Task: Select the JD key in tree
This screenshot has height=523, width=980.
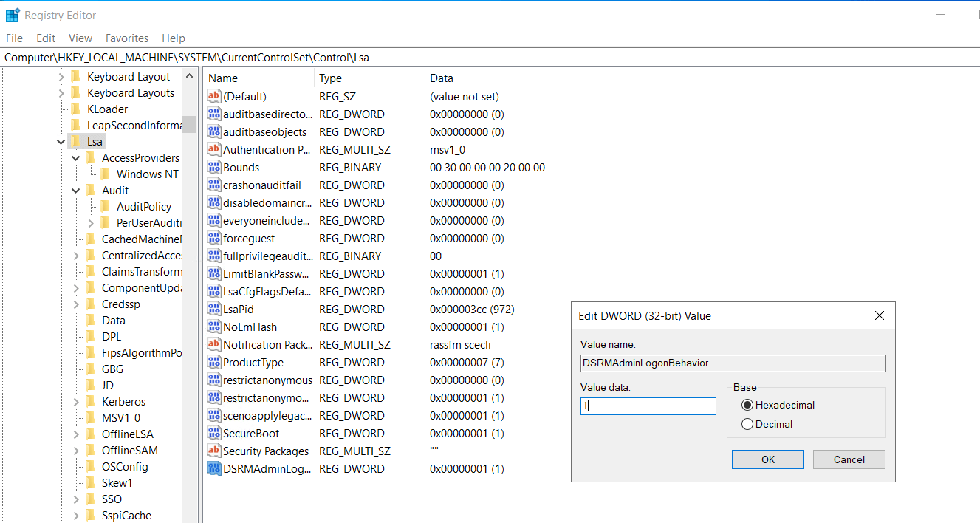Action: coord(108,385)
